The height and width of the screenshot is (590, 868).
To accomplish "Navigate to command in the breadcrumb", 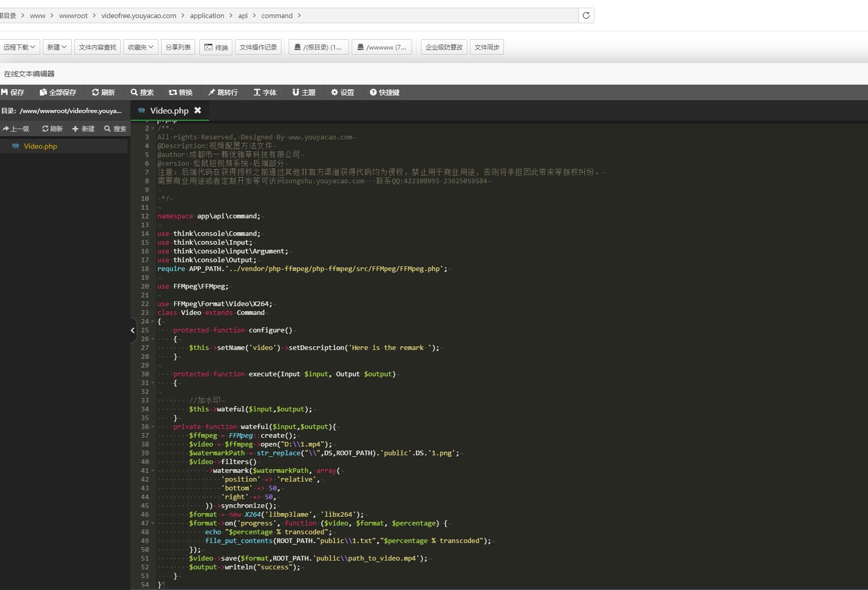I will click(x=277, y=15).
